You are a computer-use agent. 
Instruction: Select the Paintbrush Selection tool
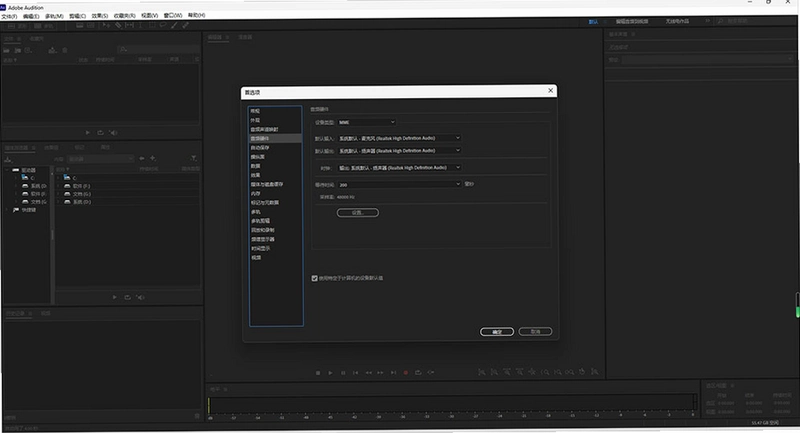click(x=174, y=25)
